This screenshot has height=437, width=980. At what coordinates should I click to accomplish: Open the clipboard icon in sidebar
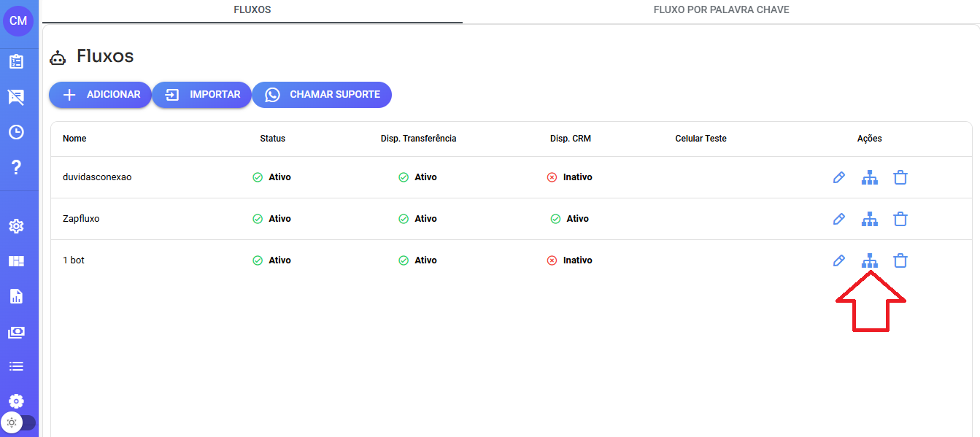tap(16, 62)
